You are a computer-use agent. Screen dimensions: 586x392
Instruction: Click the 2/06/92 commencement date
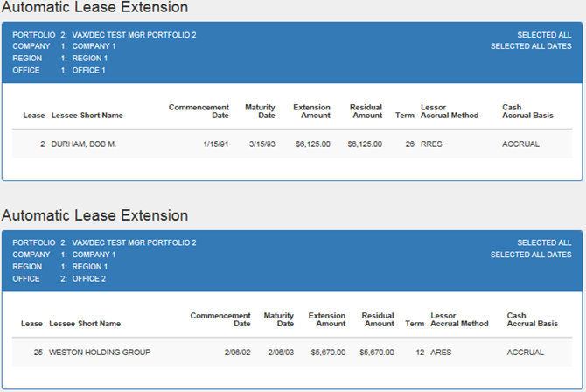pos(237,353)
